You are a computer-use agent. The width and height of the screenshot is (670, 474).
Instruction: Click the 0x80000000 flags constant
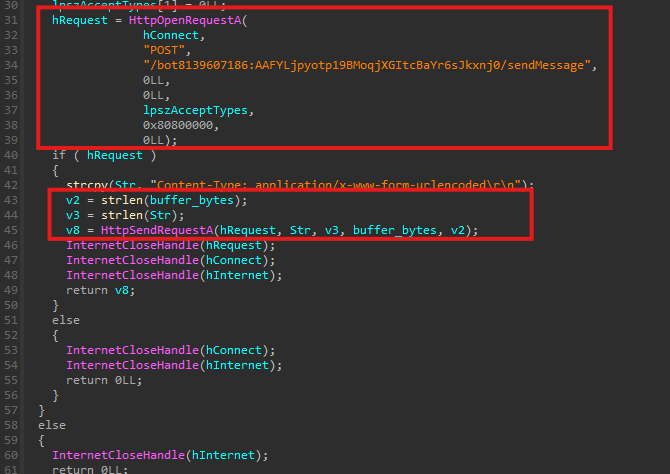pos(184,126)
